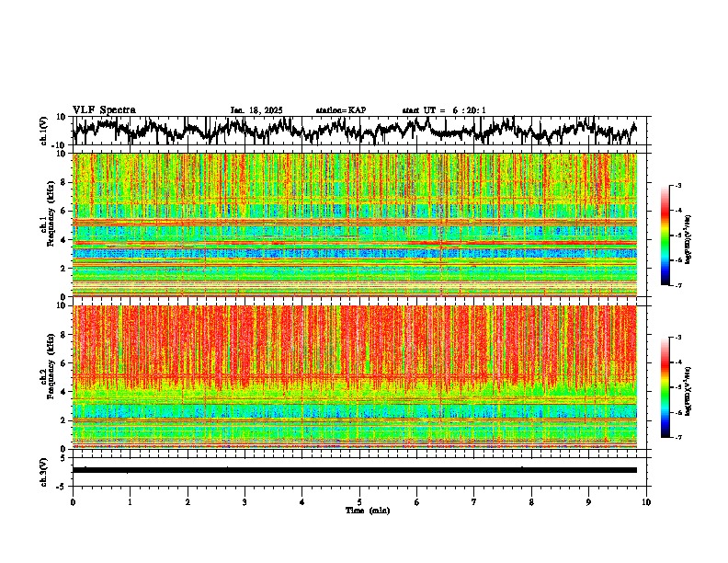
Task: Click the "8" kHz tick of ch.1 spectrogram
Action: 64,182
